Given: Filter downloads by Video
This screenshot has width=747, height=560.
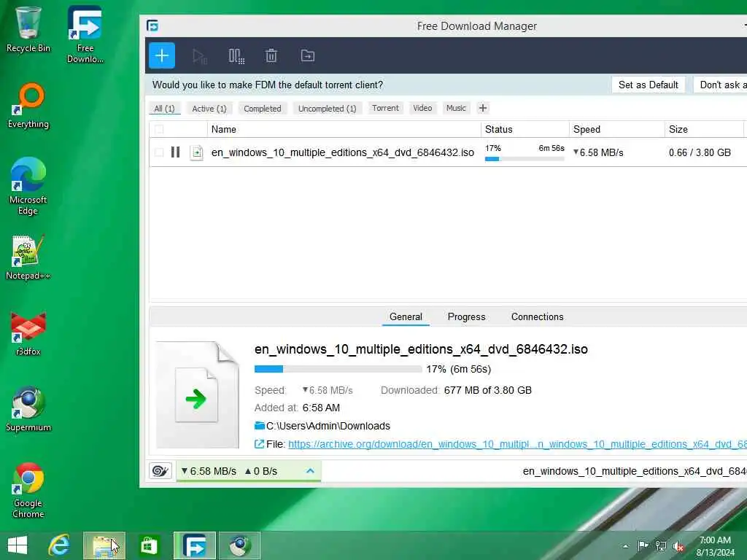Looking at the screenshot, I should click(422, 108).
